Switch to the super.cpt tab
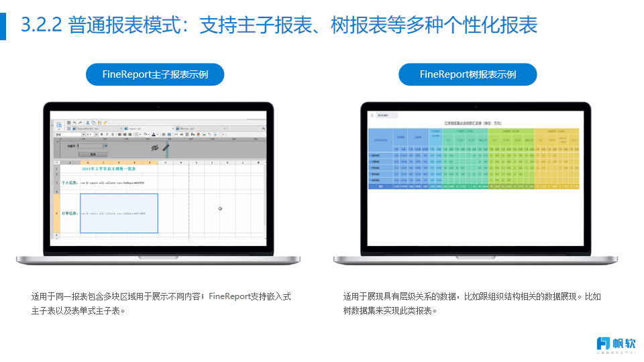Screen dimensions: 644x362 click(150, 129)
